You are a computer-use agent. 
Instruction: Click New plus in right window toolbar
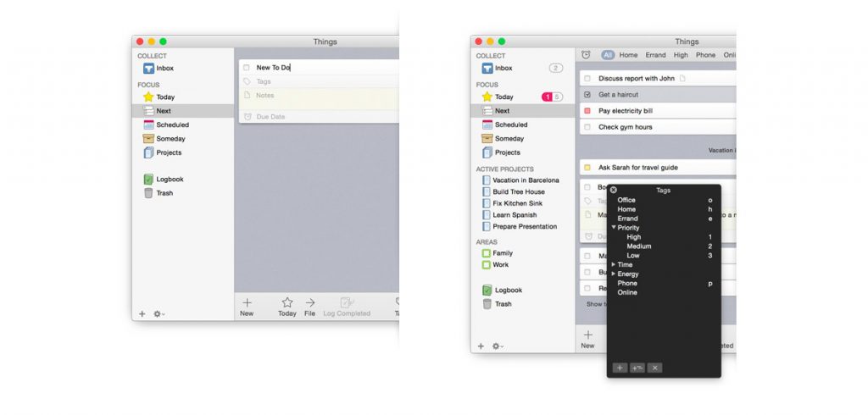pos(587,339)
